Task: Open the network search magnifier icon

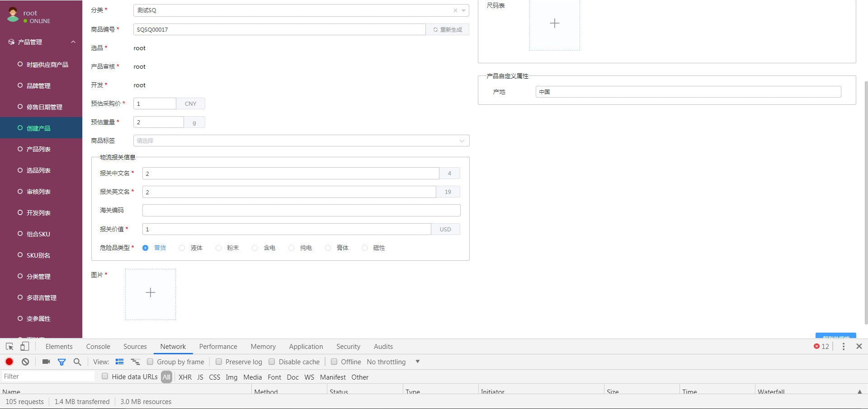Action: [x=77, y=362]
